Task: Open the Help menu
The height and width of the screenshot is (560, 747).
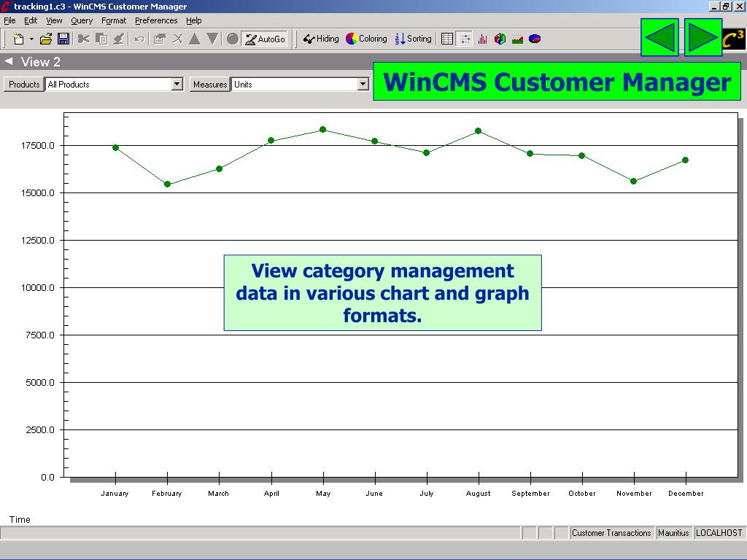Action: [x=194, y=20]
